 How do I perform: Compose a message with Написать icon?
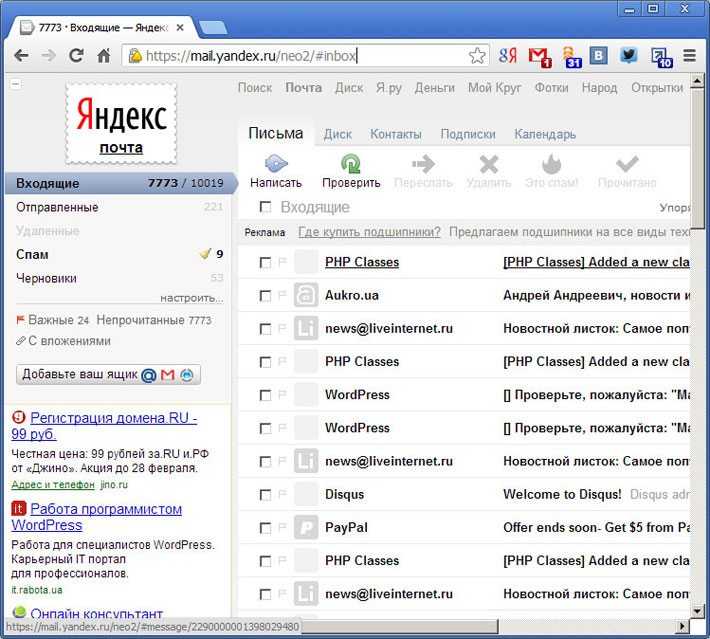click(x=276, y=163)
